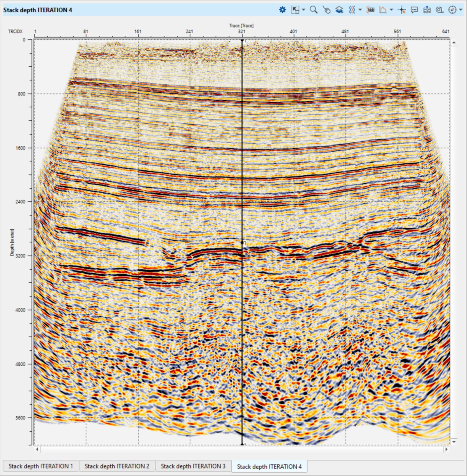Expand the compass dropdown arrow
The image size is (467, 476).
pos(461,10)
